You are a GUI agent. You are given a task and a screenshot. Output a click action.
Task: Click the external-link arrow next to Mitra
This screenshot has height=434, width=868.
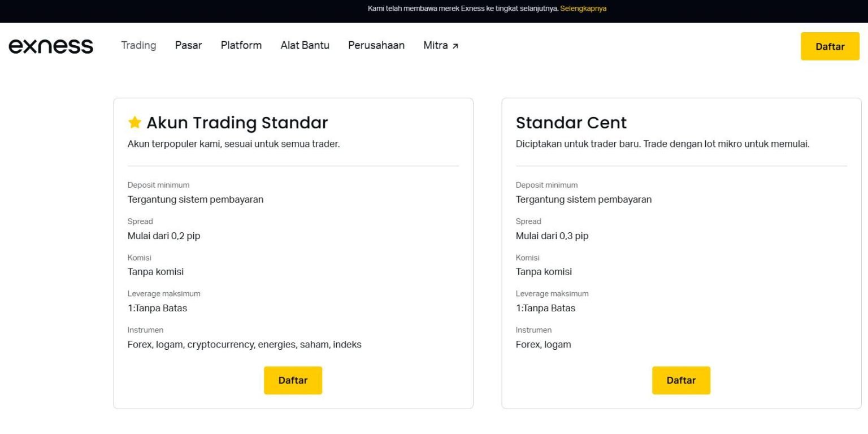tap(456, 44)
